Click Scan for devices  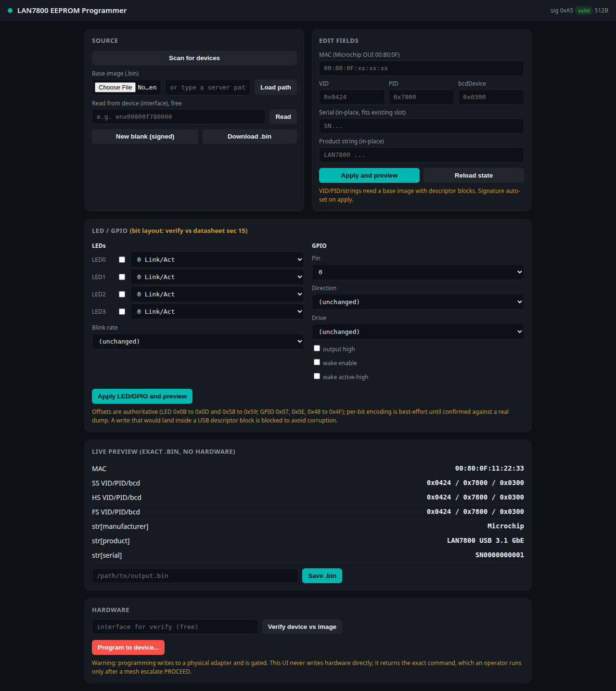(194, 58)
